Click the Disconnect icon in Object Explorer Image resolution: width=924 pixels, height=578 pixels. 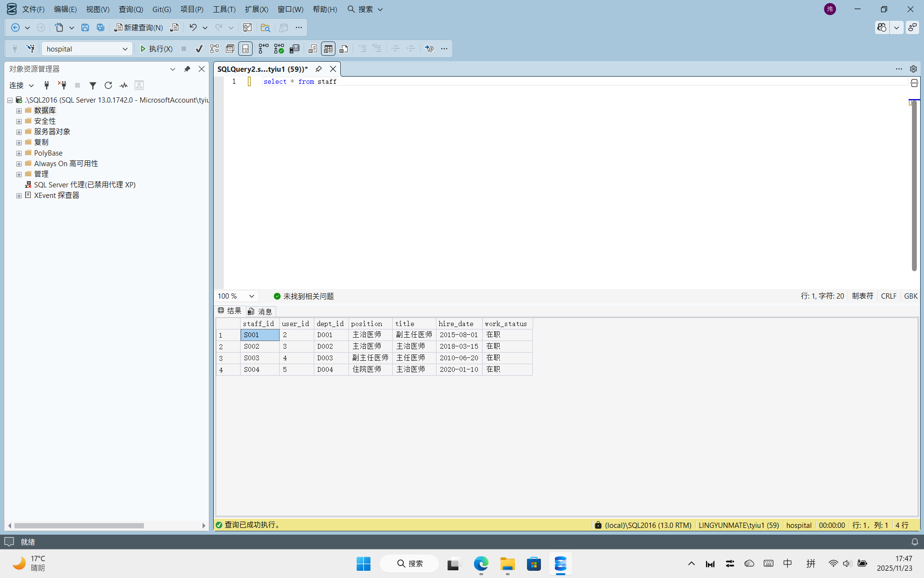pyautogui.click(x=62, y=85)
